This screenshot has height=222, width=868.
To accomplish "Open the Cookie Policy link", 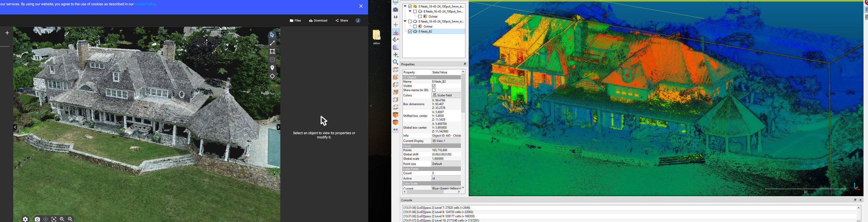I will (145, 5).
